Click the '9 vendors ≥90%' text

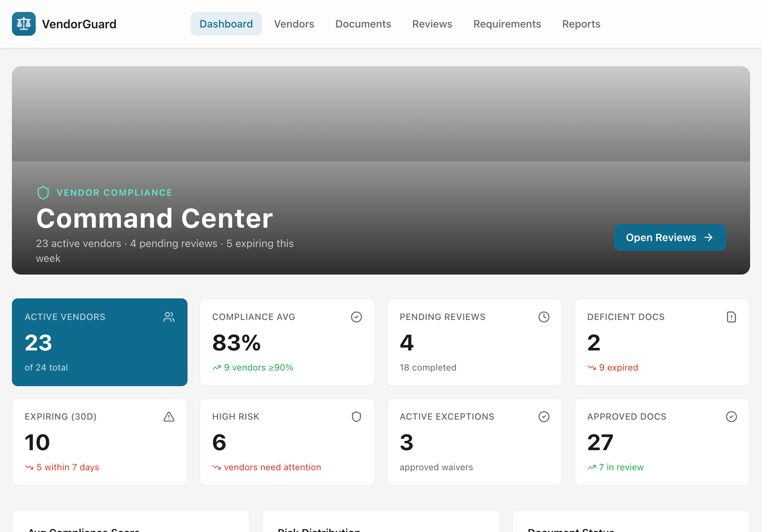(259, 368)
